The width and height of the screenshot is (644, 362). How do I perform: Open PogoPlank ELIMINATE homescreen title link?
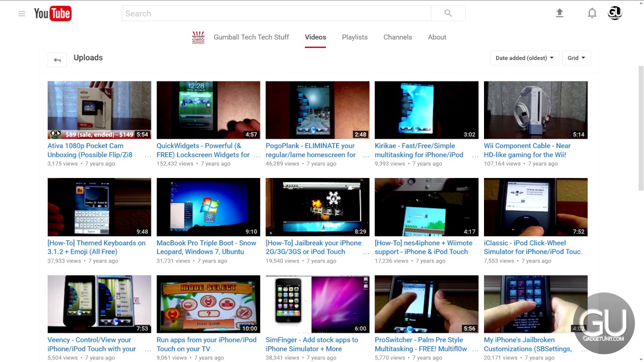(x=311, y=150)
